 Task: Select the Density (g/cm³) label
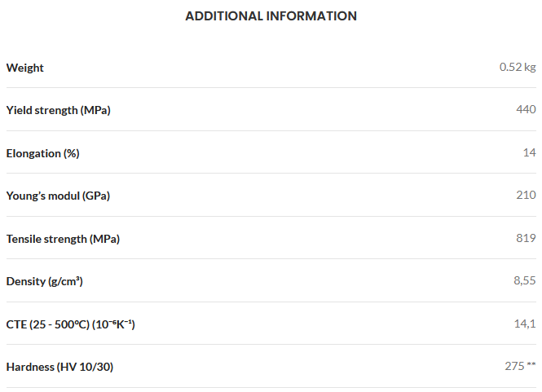(45, 281)
